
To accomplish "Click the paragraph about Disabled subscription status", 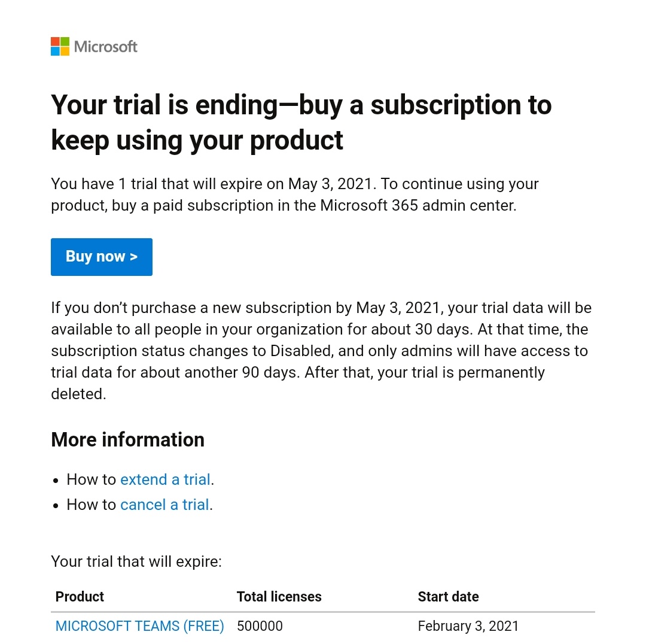I will (x=321, y=351).
